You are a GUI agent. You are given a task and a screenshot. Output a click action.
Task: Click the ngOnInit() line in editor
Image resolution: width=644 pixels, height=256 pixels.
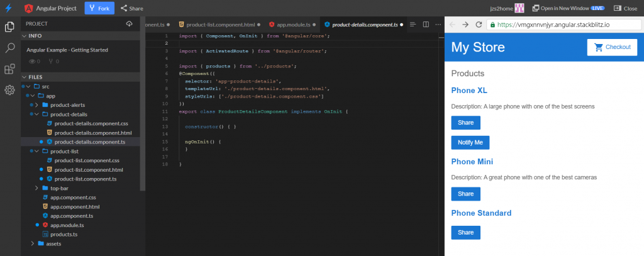point(203,142)
